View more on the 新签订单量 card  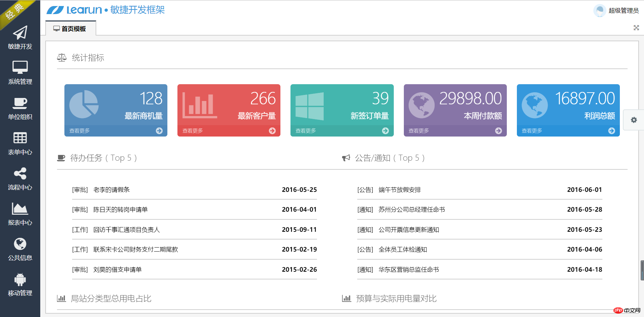385,131
